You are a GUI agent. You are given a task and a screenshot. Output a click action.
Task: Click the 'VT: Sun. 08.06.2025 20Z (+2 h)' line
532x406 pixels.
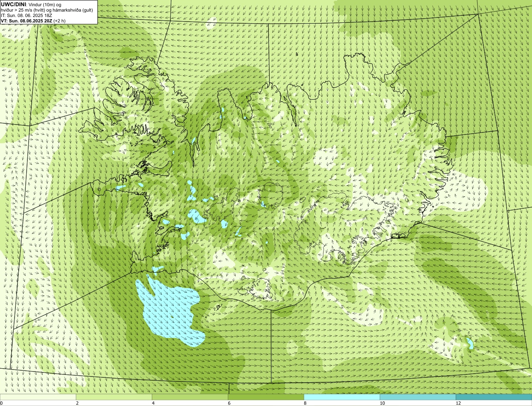pyautogui.click(x=33, y=20)
